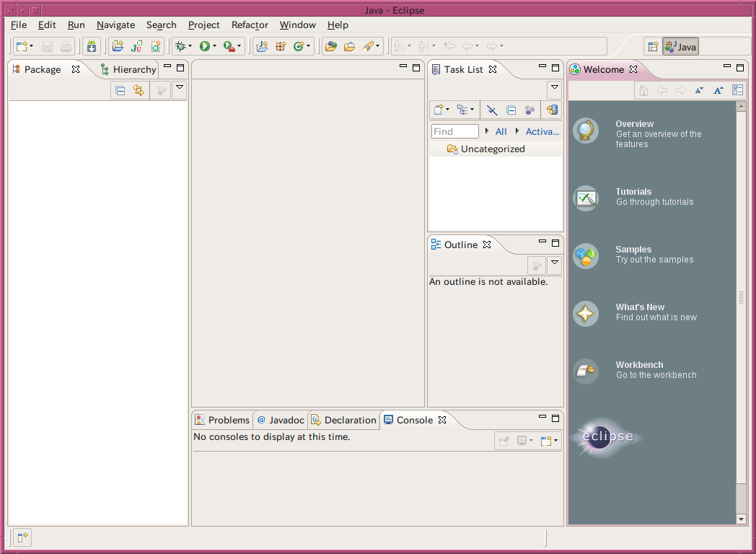Click the Welcome scrollbar down arrow
This screenshot has height=554, width=756.
741,519
